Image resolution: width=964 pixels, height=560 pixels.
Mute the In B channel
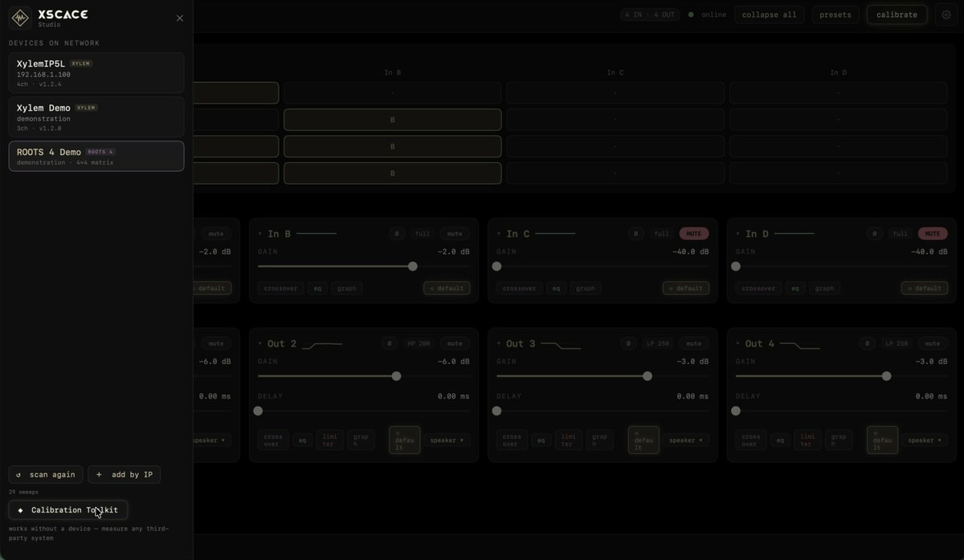(455, 234)
